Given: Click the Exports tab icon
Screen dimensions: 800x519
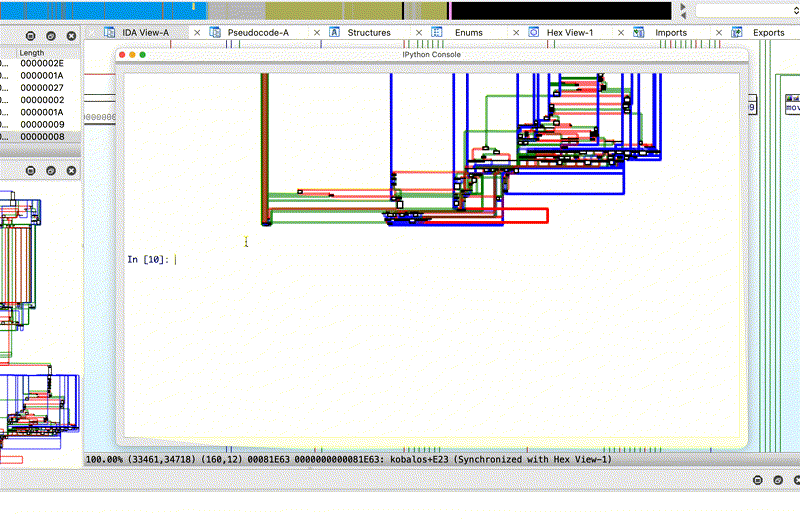Looking at the screenshot, I should [737, 32].
